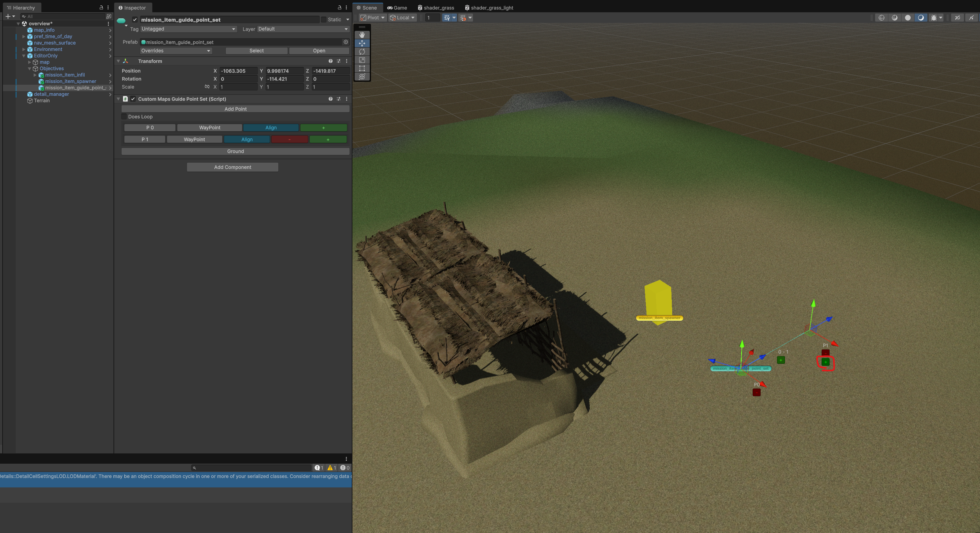Screen dimensions: 980x533
Task: Open the Layer dropdown
Action: [303, 29]
